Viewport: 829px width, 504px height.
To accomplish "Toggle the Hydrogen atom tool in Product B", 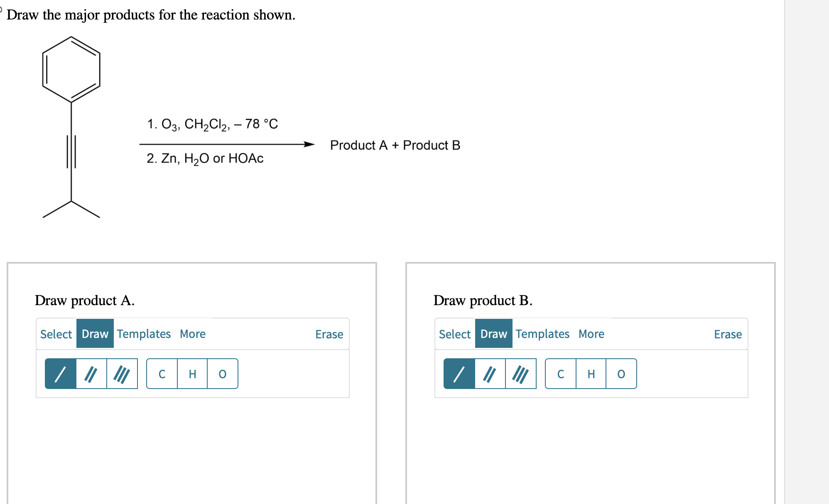I will pyautogui.click(x=591, y=374).
